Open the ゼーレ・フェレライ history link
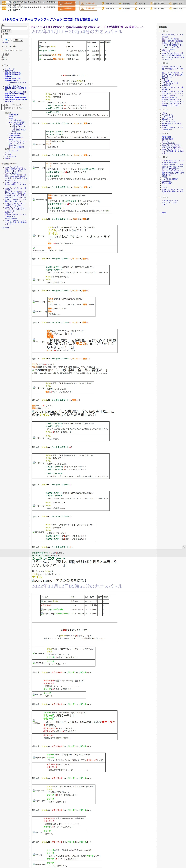 tap(169, 121)
